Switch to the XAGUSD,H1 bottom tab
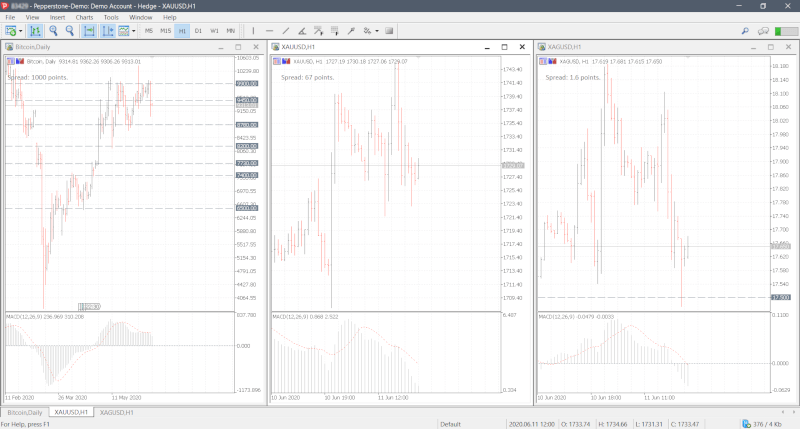Viewport: 800px width, 429px height. tap(117, 412)
